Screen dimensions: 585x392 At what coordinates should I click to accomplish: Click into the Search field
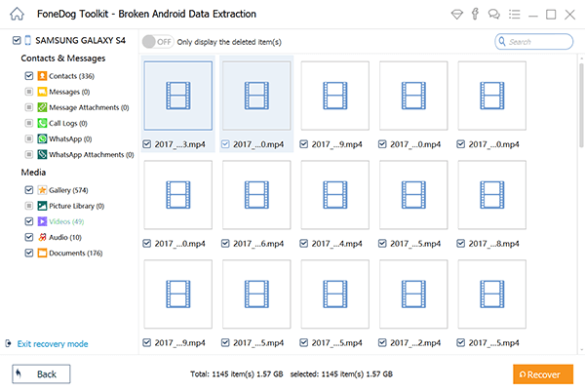[533, 41]
